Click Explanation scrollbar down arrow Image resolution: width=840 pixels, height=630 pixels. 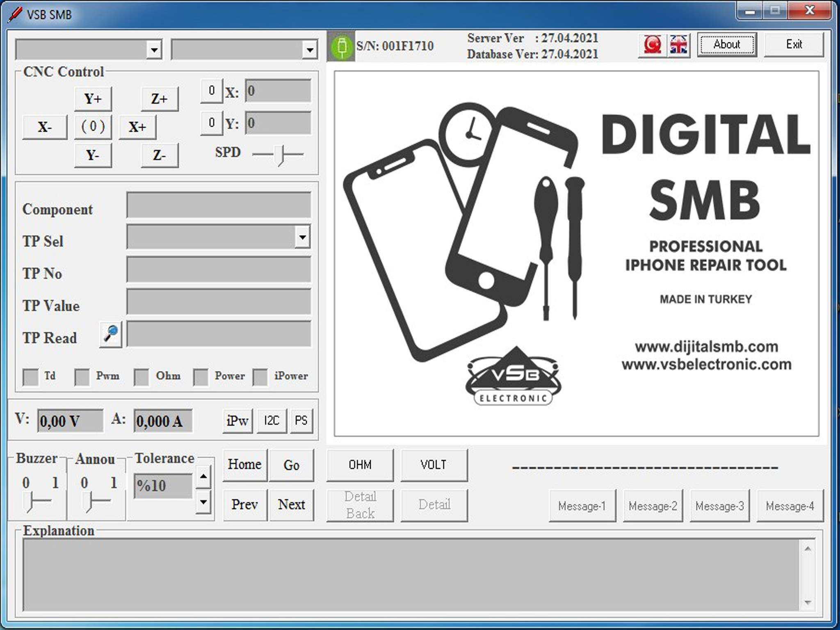pos(808,602)
